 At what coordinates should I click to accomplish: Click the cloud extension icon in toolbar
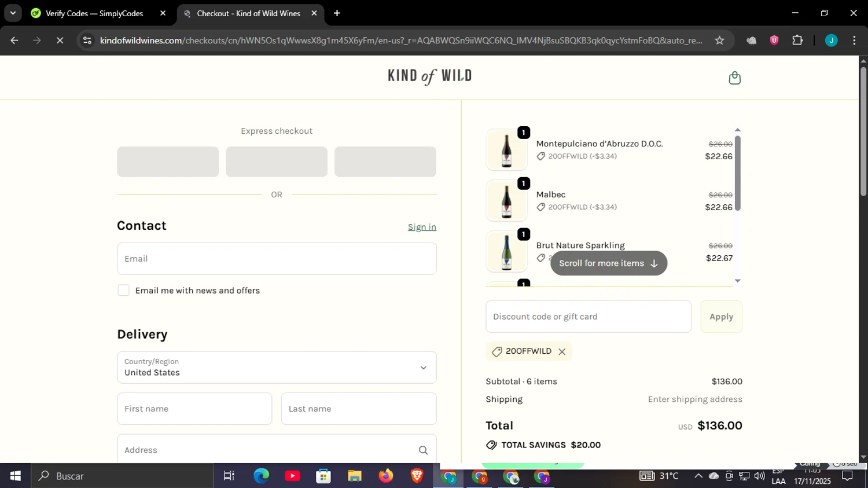click(x=751, y=41)
